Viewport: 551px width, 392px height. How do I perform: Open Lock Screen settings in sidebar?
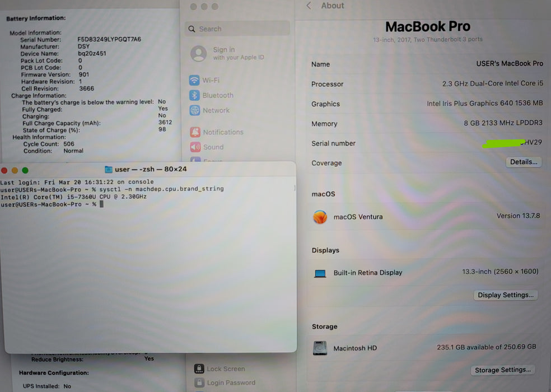[220, 369]
